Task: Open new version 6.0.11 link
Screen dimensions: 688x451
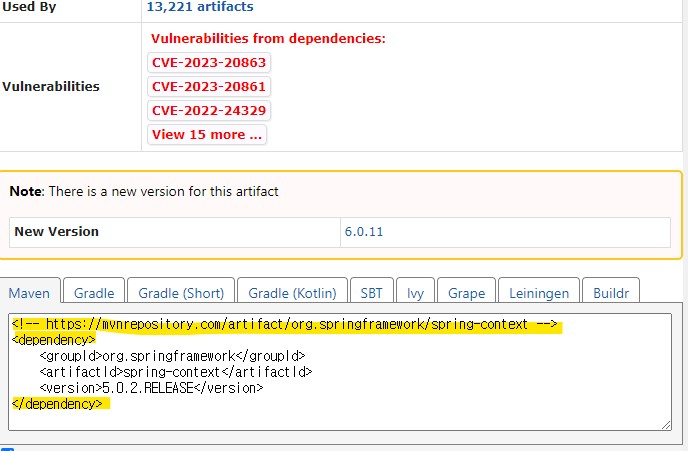Action: click(x=364, y=232)
